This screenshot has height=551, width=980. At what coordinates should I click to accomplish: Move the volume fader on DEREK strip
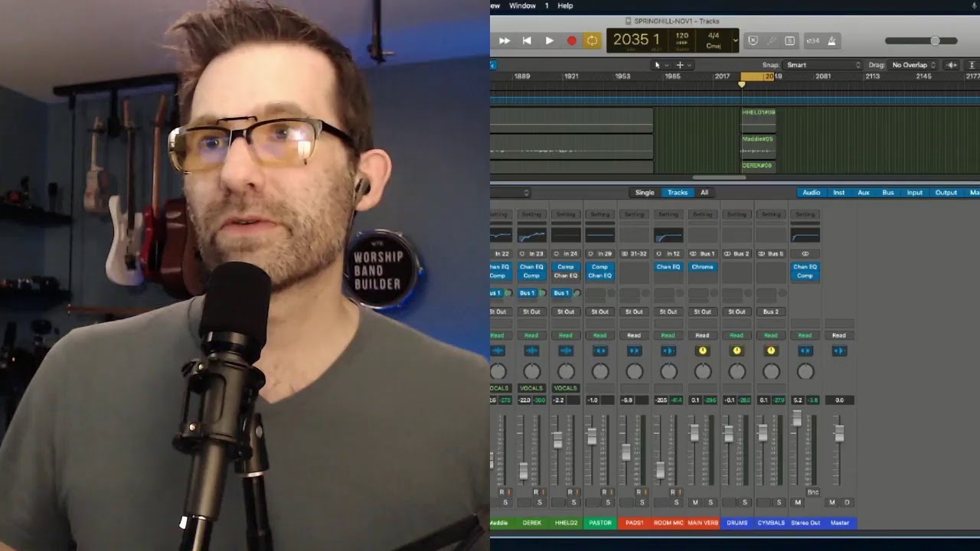click(x=524, y=471)
